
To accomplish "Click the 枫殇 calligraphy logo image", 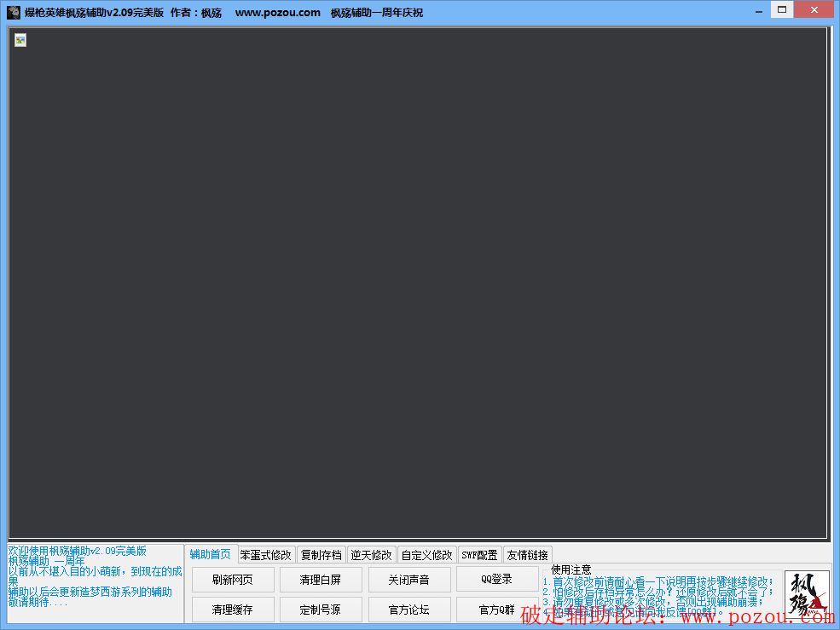I will 806,594.
